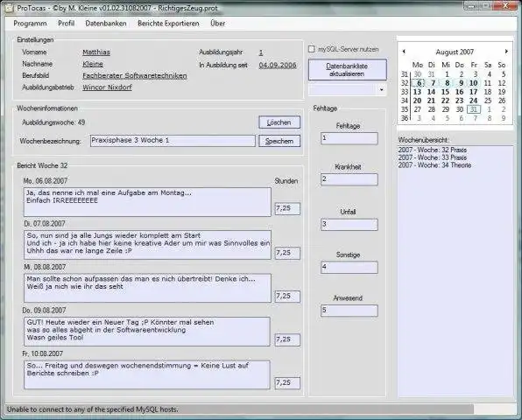Click the Löschen button
Viewport: 522px width, 420px height.
pyautogui.click(x=279, y=122)
